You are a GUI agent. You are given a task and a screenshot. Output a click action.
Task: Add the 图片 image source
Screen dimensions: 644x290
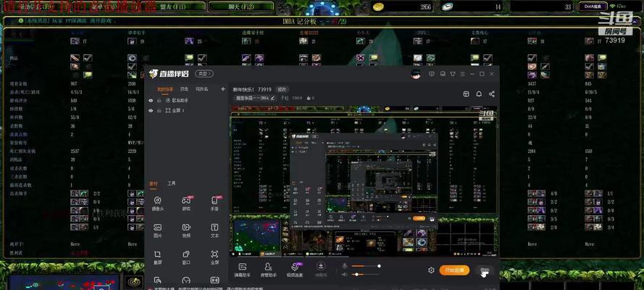click(x=158, y=230)
